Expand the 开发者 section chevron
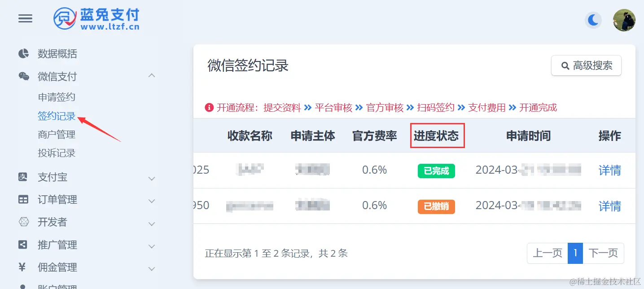The width and height of the screenshot is (644, 289). click(x=152, y=223)
